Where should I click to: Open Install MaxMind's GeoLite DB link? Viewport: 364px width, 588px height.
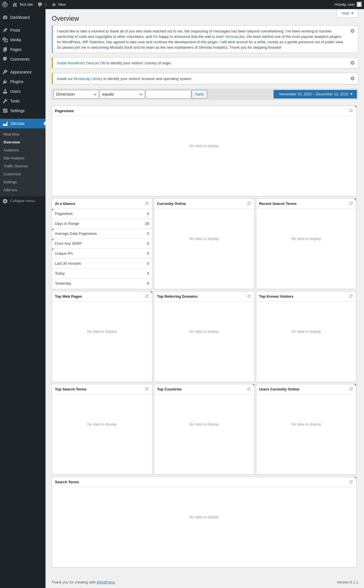[x=81, y=63]
